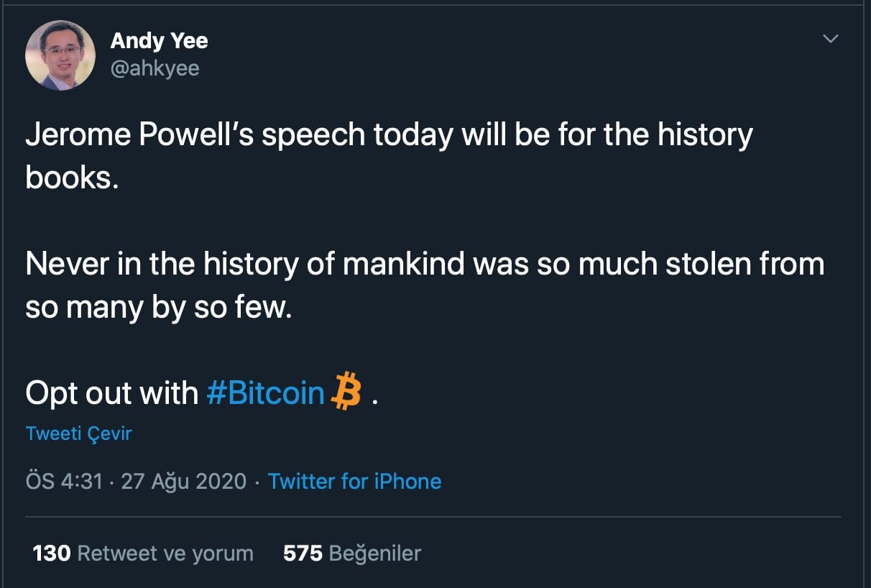Expand the tweet options chevron menu
The image size is (871, 588).
pyautogui.click(x=830, y=39)
